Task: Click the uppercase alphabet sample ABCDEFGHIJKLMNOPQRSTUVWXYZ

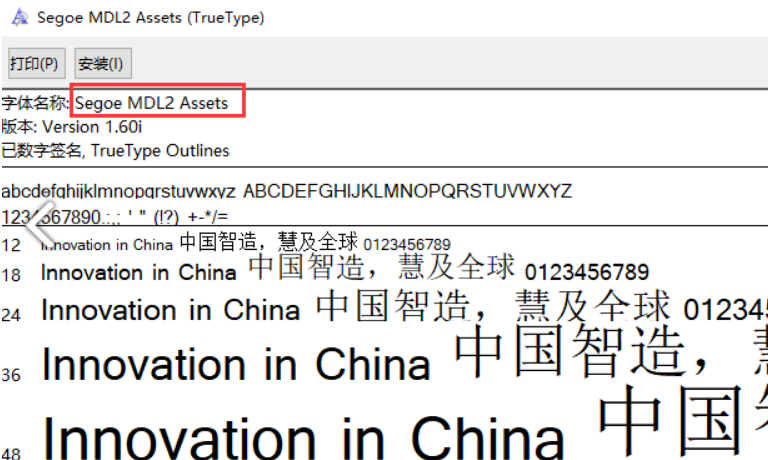Action: [x=408, y=191]
